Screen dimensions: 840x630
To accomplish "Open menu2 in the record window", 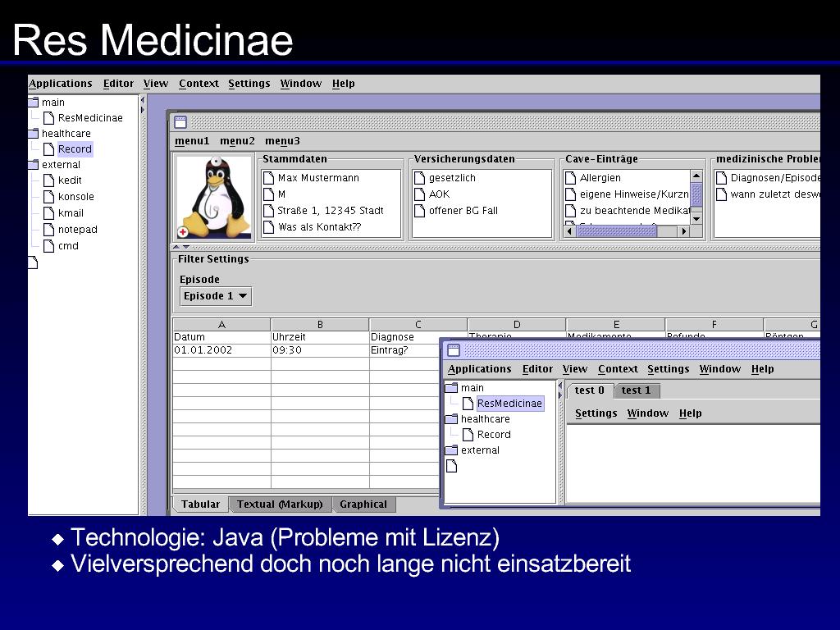I will tap(237, 141).
